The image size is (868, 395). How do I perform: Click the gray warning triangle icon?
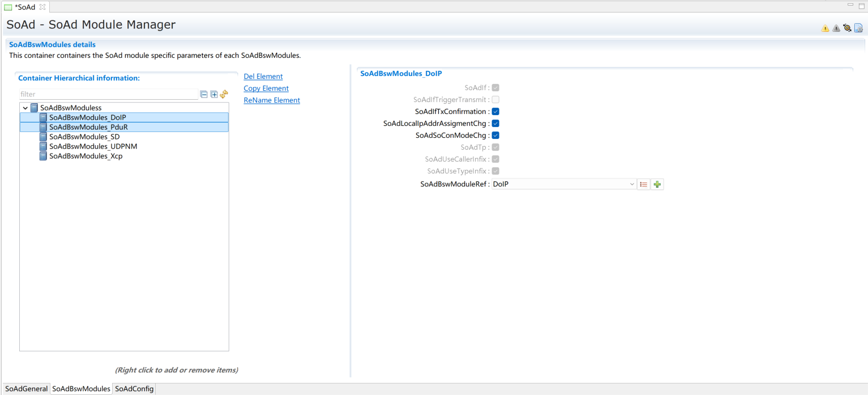click(836, 28)
